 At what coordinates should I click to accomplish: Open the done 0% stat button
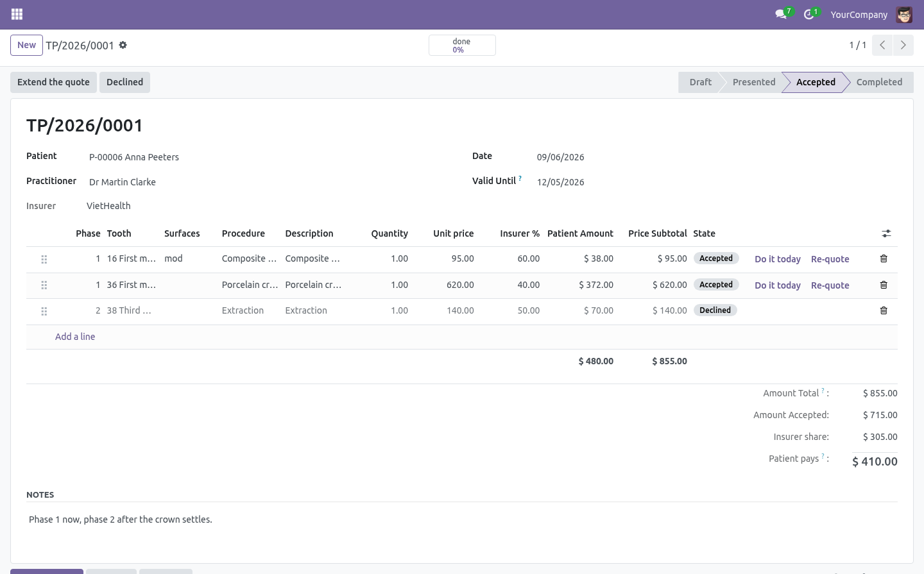tap(462, 46)
